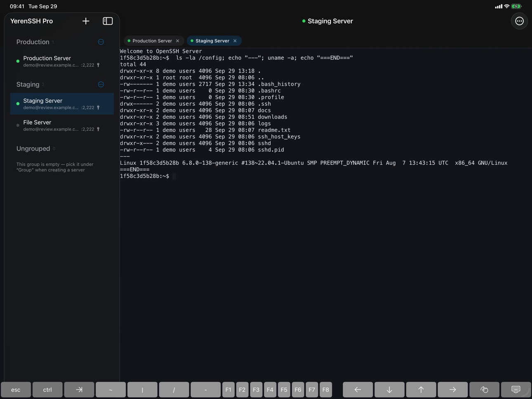Insert hyphen character key

[x=205, y=390]
